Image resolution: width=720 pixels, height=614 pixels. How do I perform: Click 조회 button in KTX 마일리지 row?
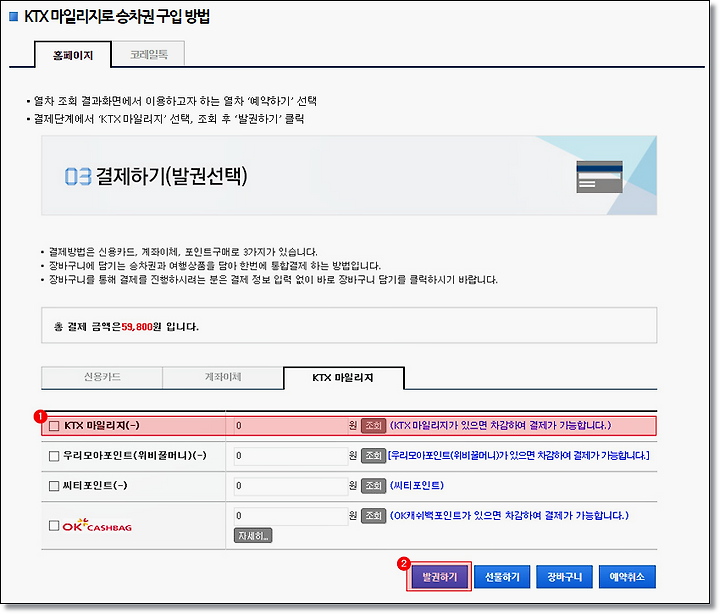(x=373, y=426)
